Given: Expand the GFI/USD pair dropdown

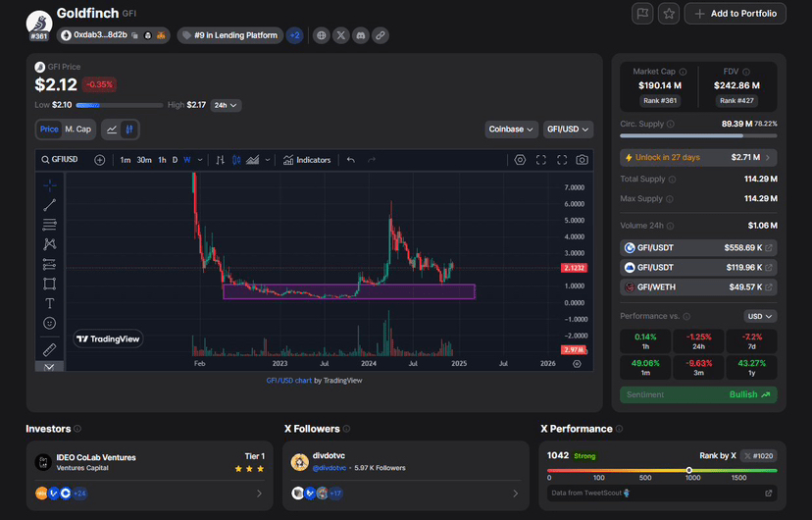Looking at the screenshot, I should [x=570, y=130].
